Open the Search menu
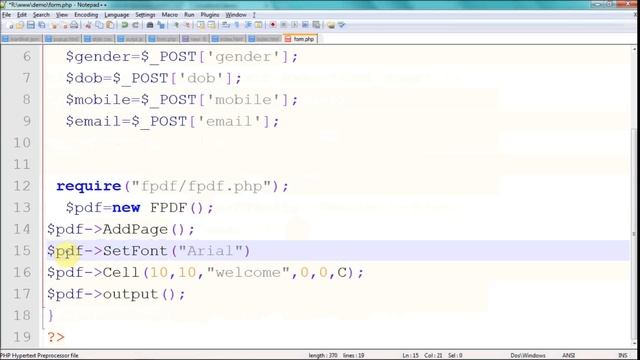This screenshot has width=640, height=360. [x=41, y=15]
